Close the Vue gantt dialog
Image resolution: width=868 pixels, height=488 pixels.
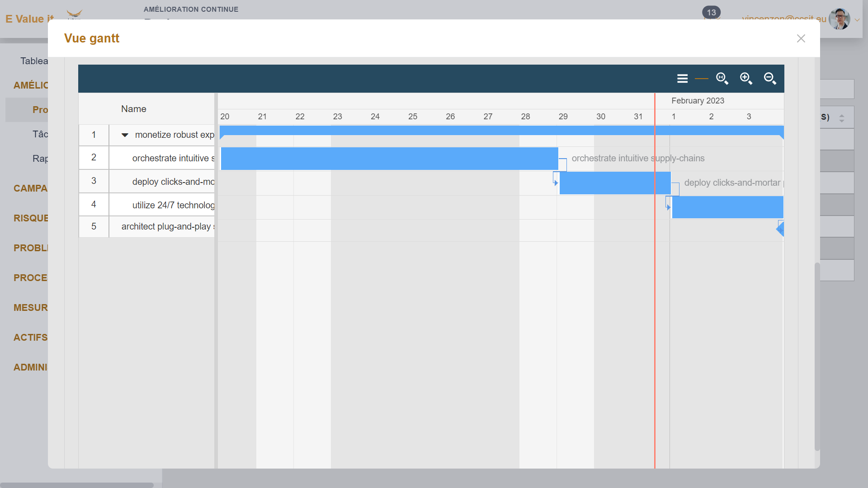click(801, 38)
